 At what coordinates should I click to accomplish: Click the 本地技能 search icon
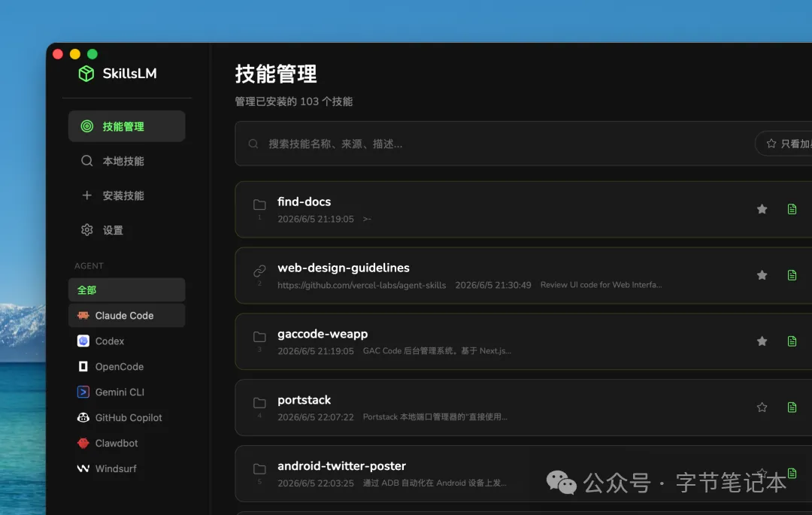click(x=87, y=161)
